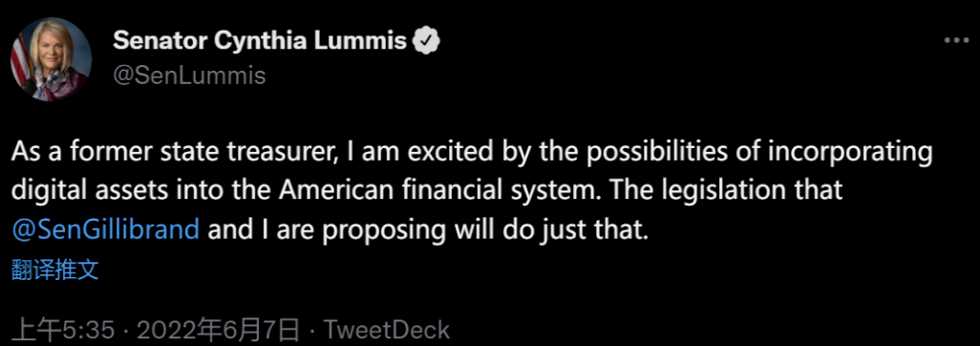Click the 上午5:35 timestamp
The height and width of the screenshot is (346, 980).
(x=64, y=330)
